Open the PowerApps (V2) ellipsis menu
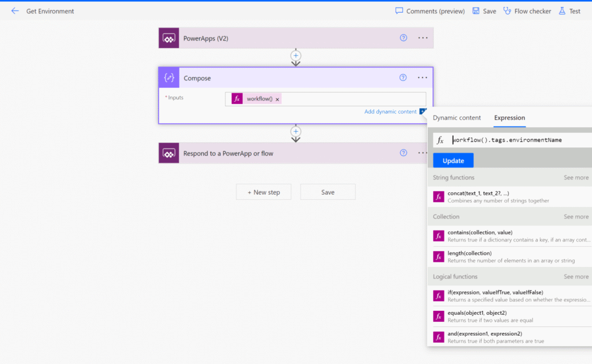The image size is (592, 364). pyautogui.click(x=423, y=38)
